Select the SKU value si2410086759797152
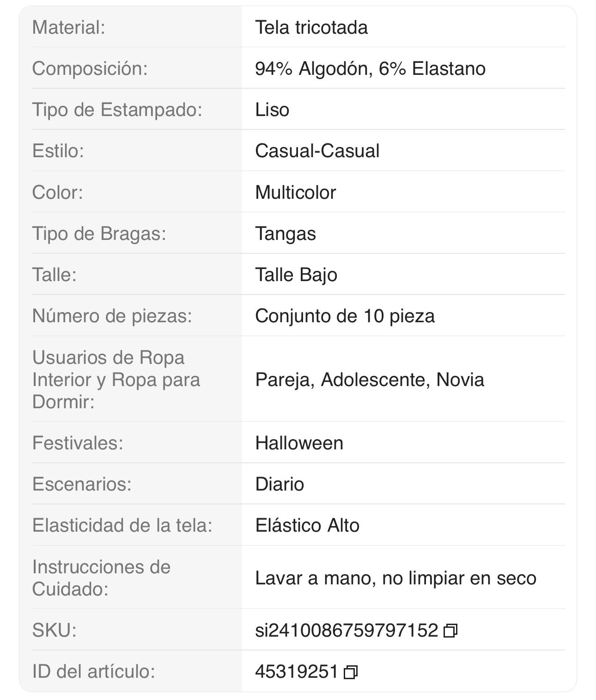Screen dimensions: 596x700 coord(346,630)
